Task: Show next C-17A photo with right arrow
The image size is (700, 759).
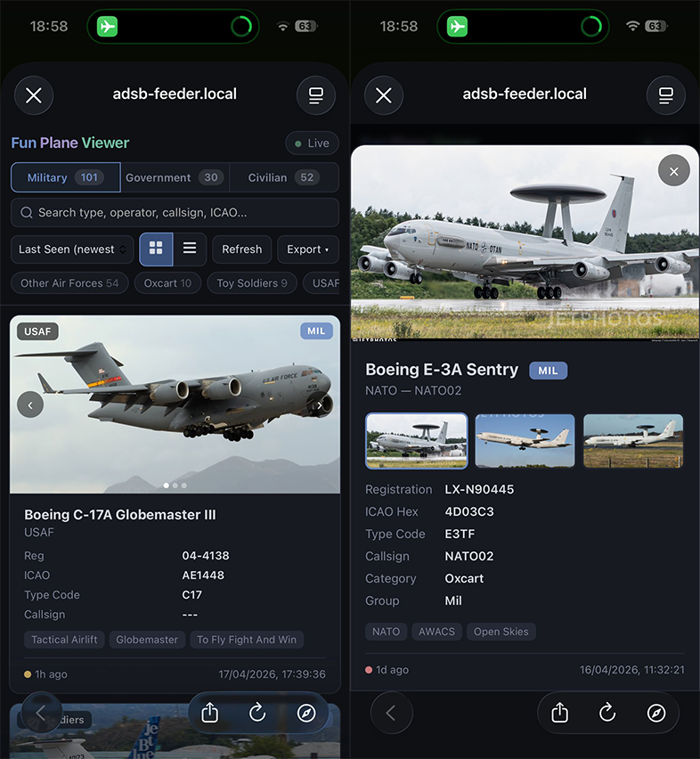Action: [320, 405]
